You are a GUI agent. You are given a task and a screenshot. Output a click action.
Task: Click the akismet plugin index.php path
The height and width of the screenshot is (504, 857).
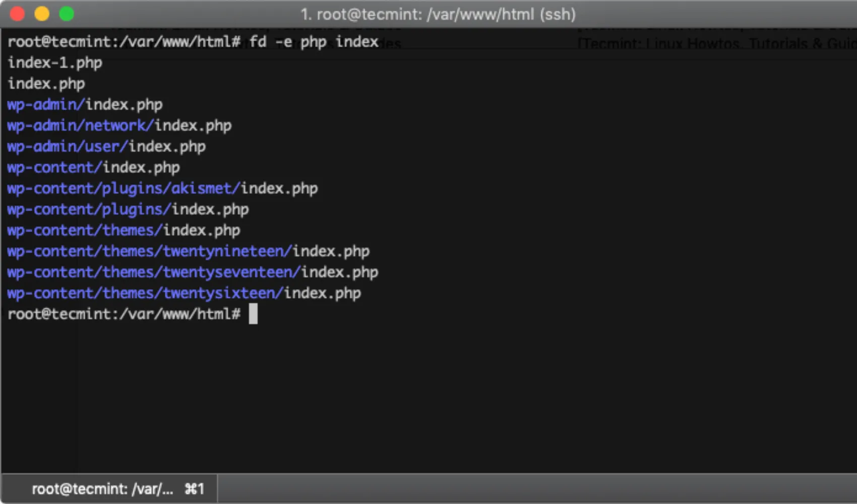[x=162, y=188]
